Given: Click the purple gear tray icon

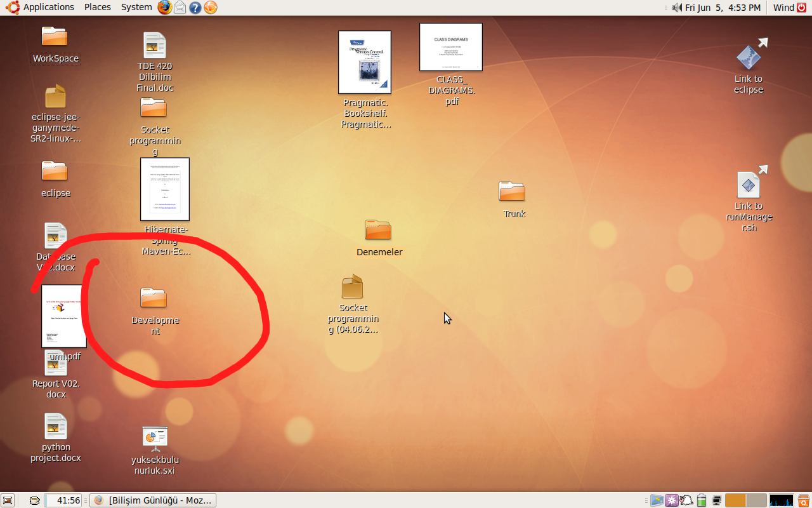Looking at the screenshot, I should (671, 500).
